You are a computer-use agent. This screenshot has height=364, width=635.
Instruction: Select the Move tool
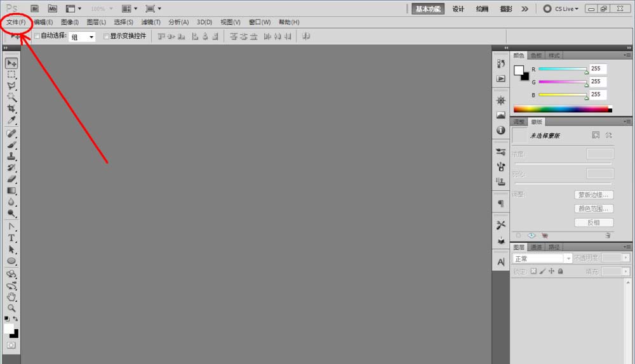coord(11,63)
